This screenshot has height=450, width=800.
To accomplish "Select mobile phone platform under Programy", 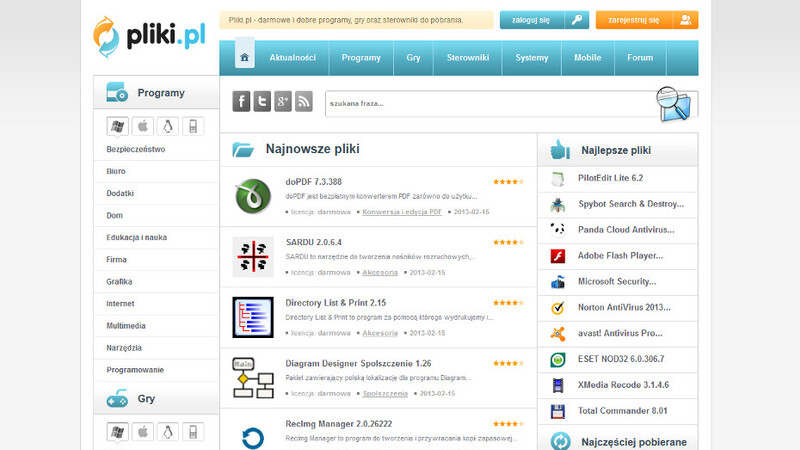I will tap(193, 126).
